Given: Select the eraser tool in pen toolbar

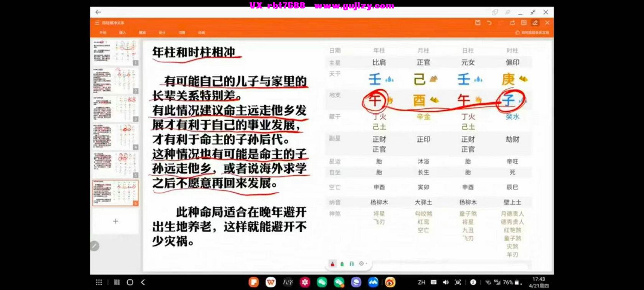Looking at the screenshot, I should pyautogui.click(x=352, y=264).
